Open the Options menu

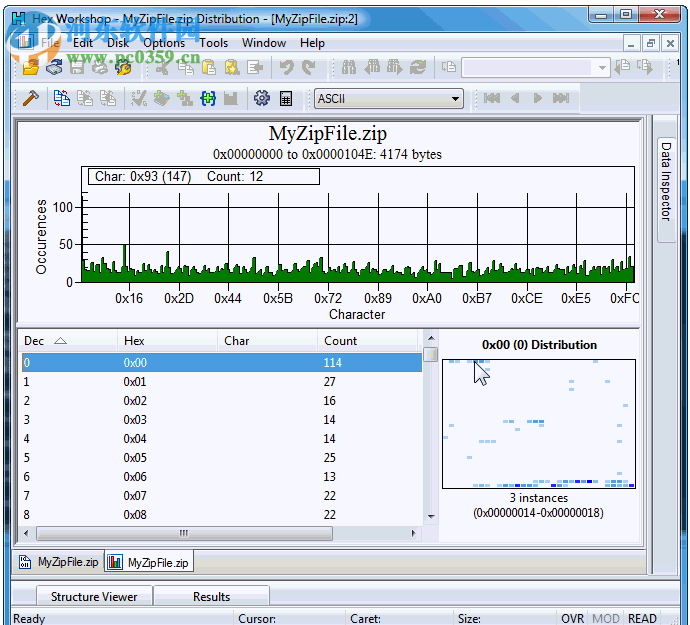[164, 43]
